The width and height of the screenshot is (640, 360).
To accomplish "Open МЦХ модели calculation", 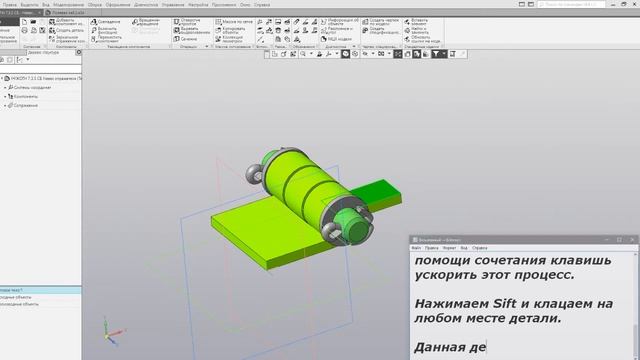I will (x=336, y=39).
